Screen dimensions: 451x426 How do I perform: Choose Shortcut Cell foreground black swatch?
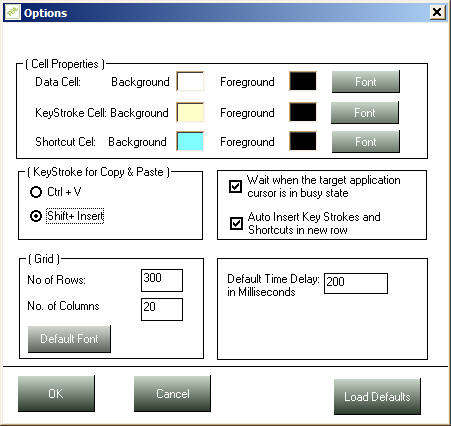[303, 141]
